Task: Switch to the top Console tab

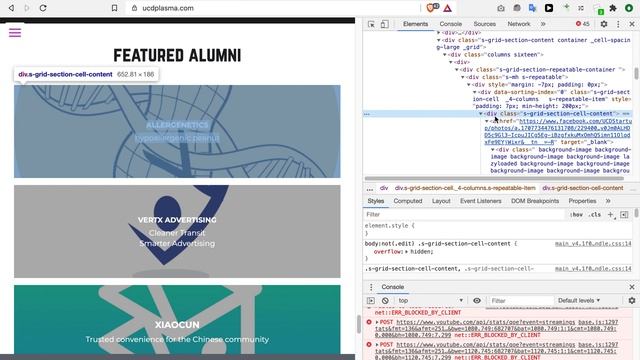Action: pyautogui.click(x=451, y=24)
